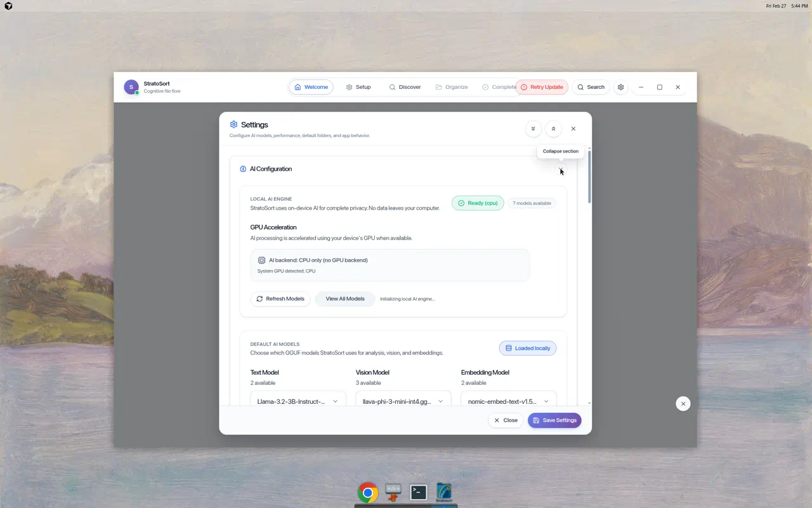Open the Setup tab
The image size is (812, 508).
click(358, 87)
